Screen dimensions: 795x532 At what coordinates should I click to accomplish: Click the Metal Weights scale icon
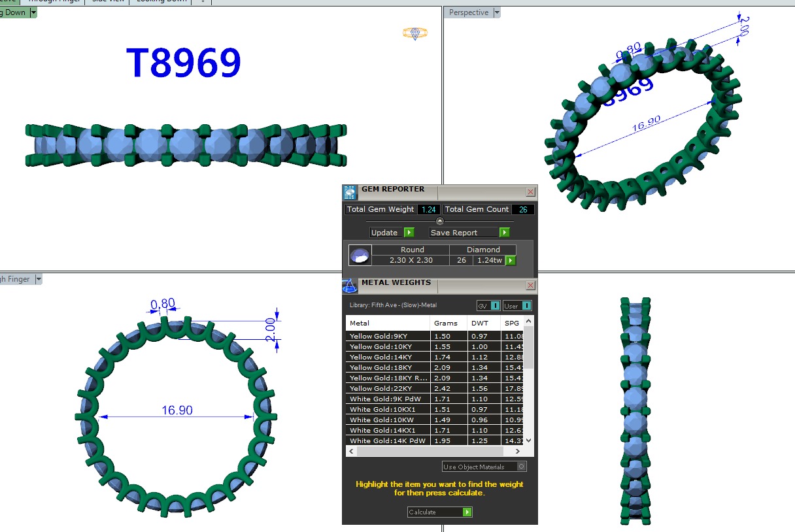[x=350, y=286]
